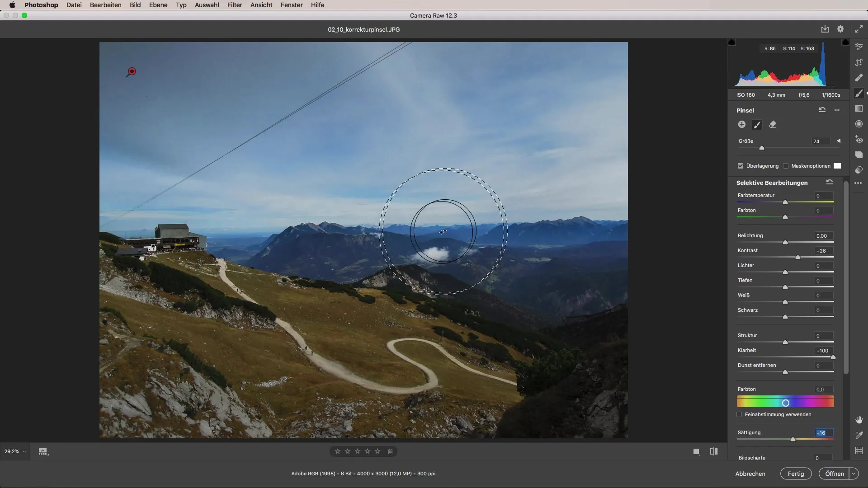The height and width of the screenshot is (488, 868).
Task: Switch to before/after view icon
Action: tap(714, 451)
